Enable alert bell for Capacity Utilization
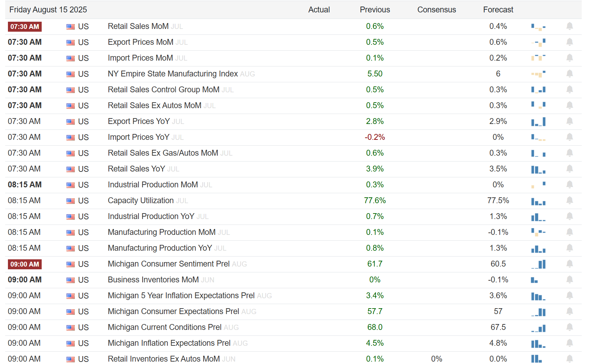The height and width of the screenshot is (364, 590). (569, 200)
